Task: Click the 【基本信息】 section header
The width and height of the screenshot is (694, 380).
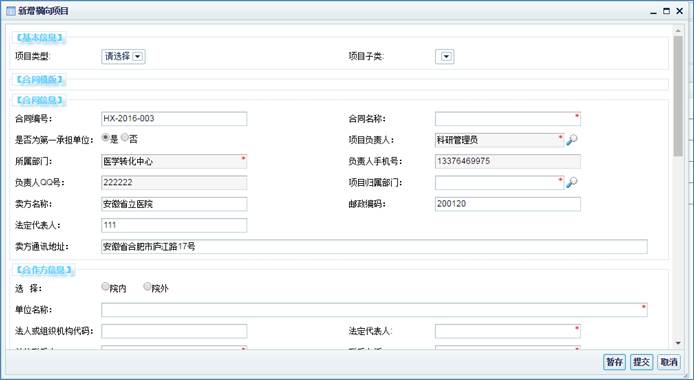Action: 39,38
